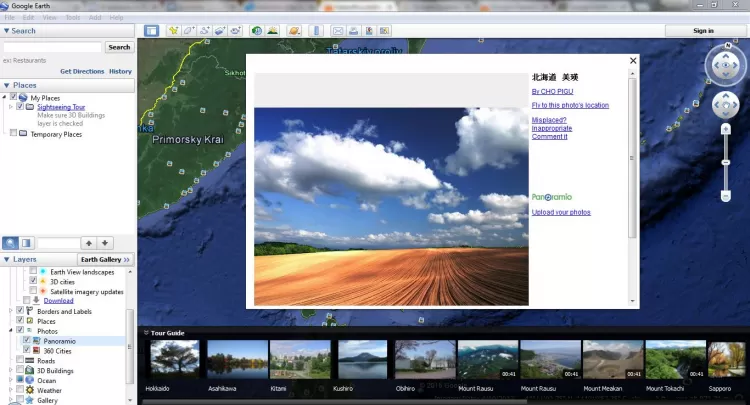The height and width of the screenshot is (405, 750).
Task: Toggle the sidebar visibility button
Action: tap(151, 31)
